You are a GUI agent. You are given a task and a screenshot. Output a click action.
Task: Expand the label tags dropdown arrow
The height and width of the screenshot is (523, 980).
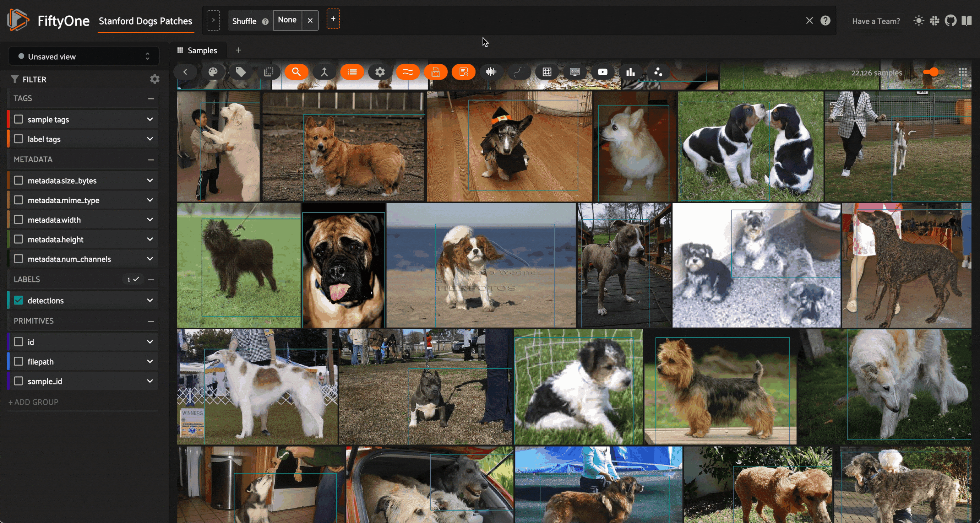tap(150, 139)
